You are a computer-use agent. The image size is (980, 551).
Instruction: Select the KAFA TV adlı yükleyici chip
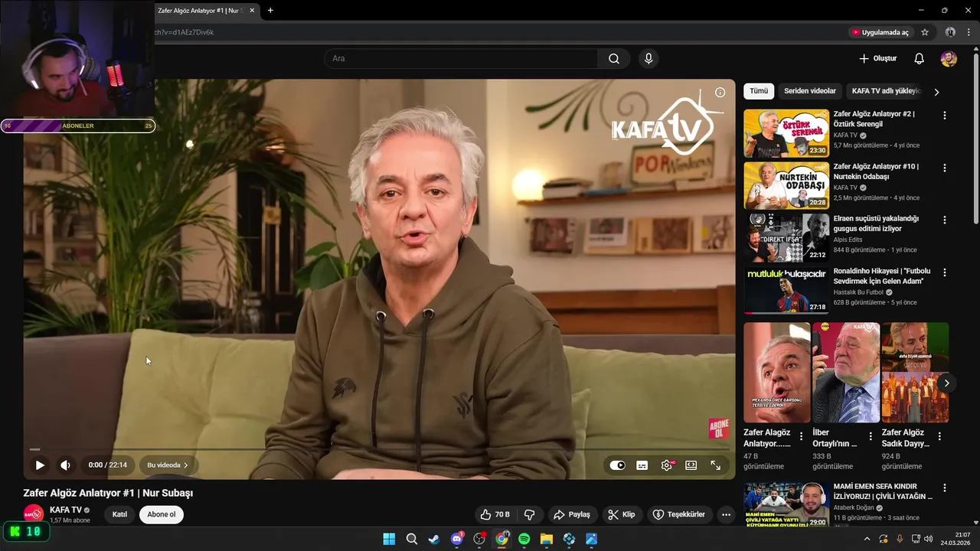886,91
